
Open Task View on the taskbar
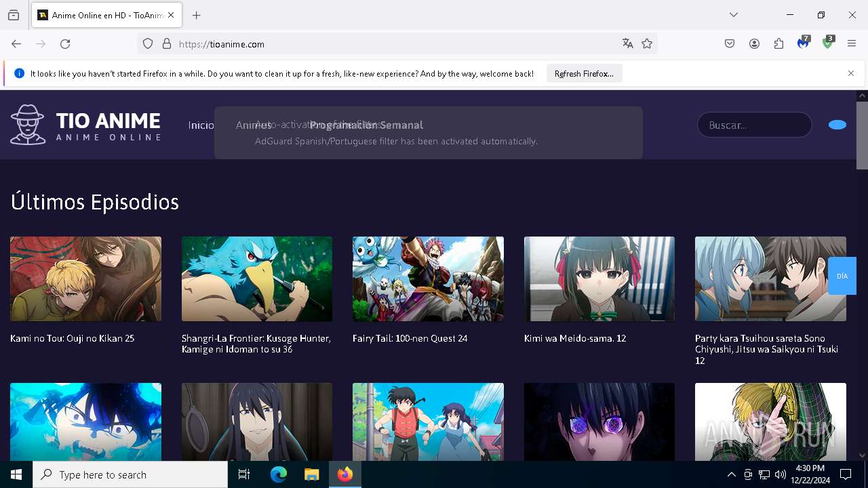(244, 474)
